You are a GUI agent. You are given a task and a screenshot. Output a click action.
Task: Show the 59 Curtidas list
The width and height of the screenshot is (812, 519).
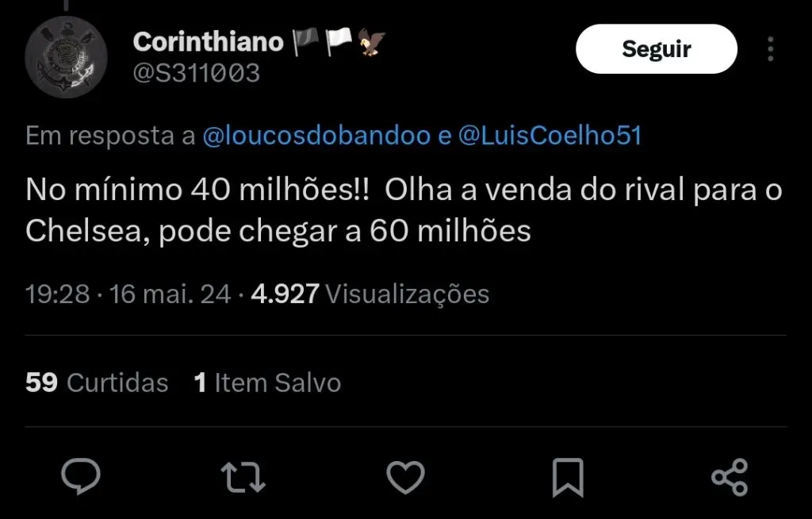point(97,383)
